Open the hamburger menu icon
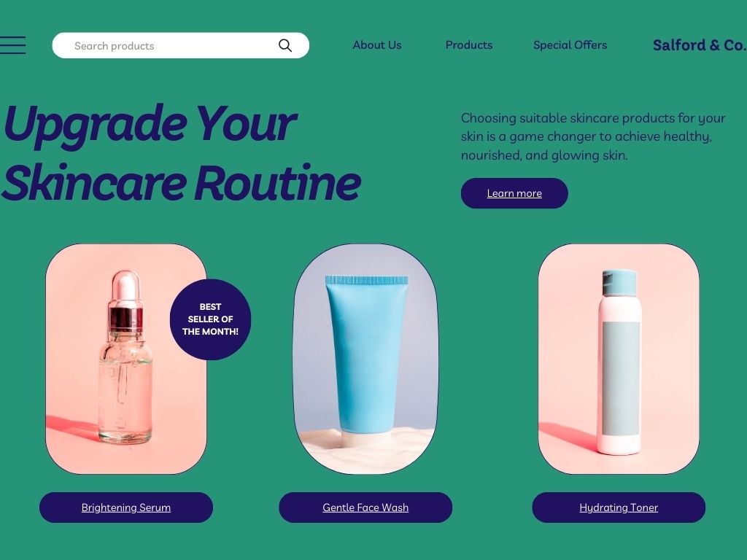Image resolution: width=747 pixels, height=560 pixels. coord(12,45)
